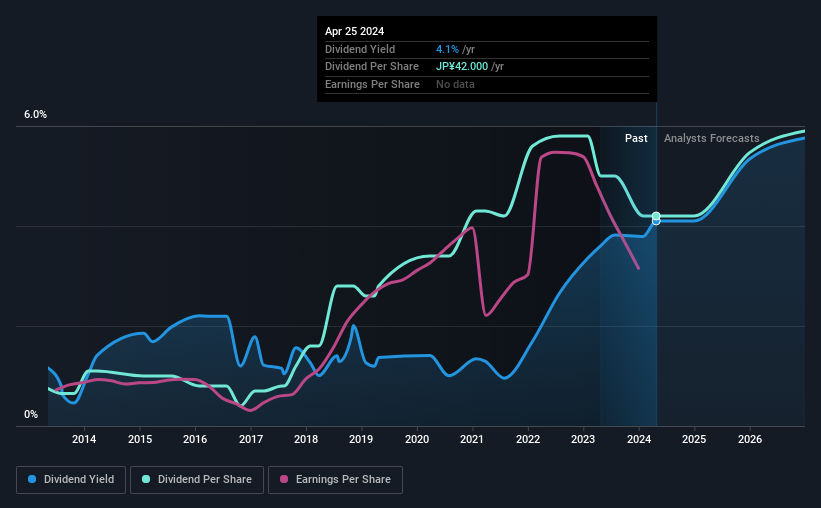Select the 2020 year label on the axis
Viewport: 821px width, 508px height.
[417, 439]
